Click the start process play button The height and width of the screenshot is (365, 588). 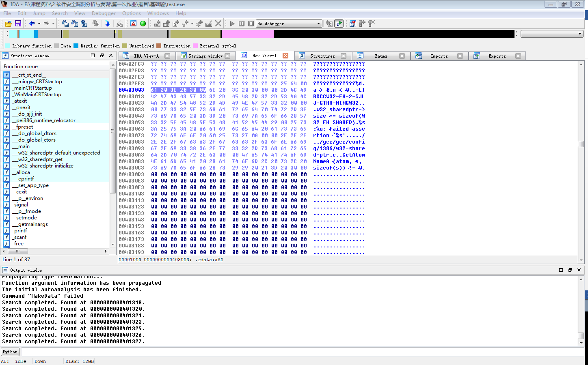232,24
